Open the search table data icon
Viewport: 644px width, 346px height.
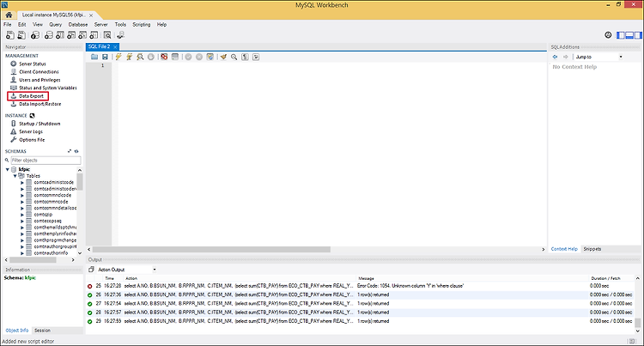tap(107, 35)
